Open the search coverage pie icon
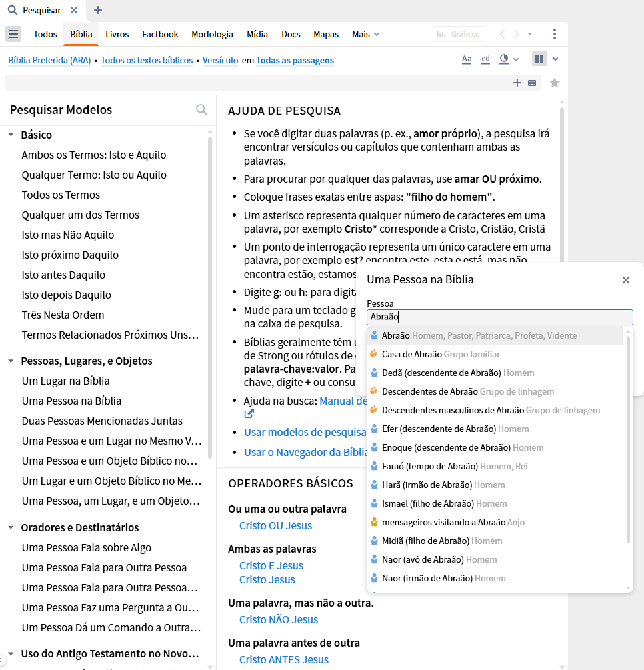 coord(504,59)
